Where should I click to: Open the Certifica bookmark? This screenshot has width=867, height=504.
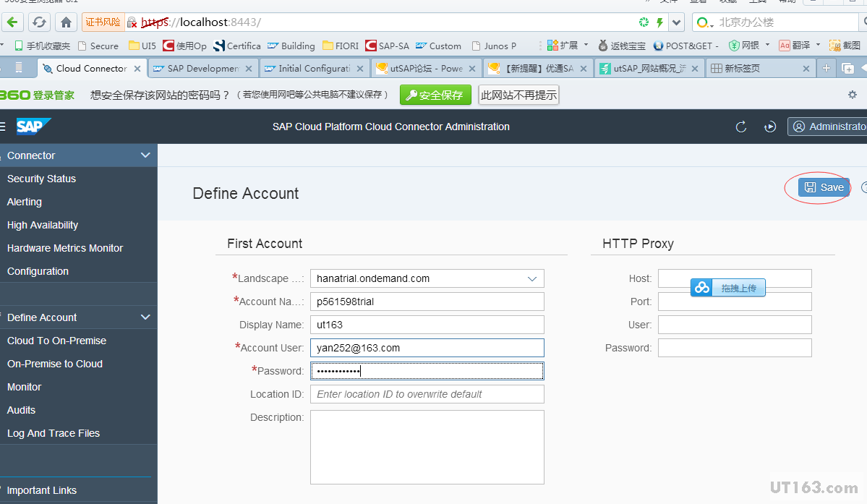tap(237, 46)
